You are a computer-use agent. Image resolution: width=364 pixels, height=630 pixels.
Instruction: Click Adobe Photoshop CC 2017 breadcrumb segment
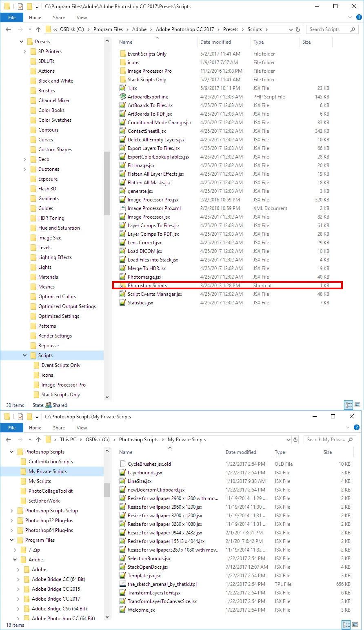(185, 29)
